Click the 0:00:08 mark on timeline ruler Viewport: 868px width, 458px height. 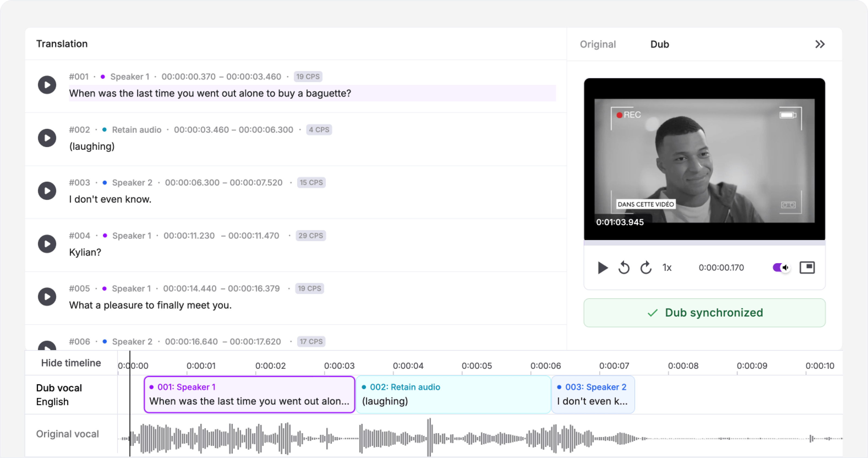[x=683, y=366]
